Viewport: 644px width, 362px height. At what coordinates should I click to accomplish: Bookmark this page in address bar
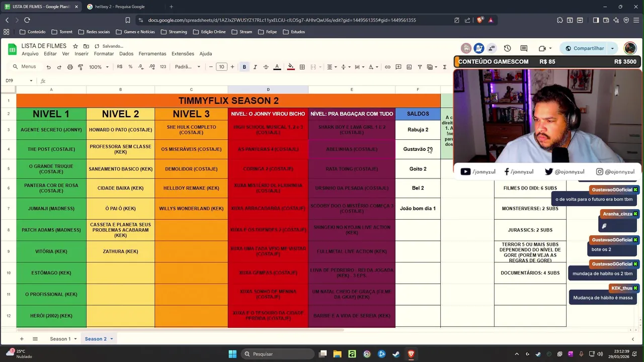tap(128, 20)
